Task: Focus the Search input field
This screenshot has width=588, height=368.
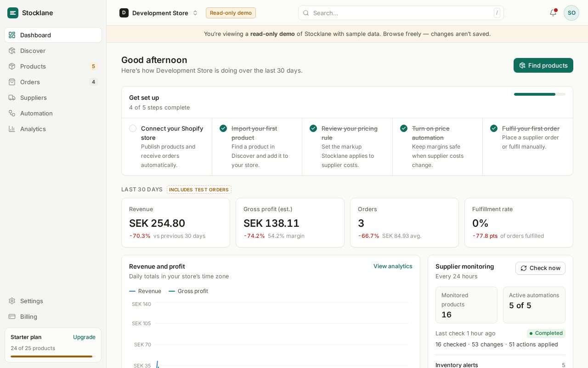Action: click(401, 13)
